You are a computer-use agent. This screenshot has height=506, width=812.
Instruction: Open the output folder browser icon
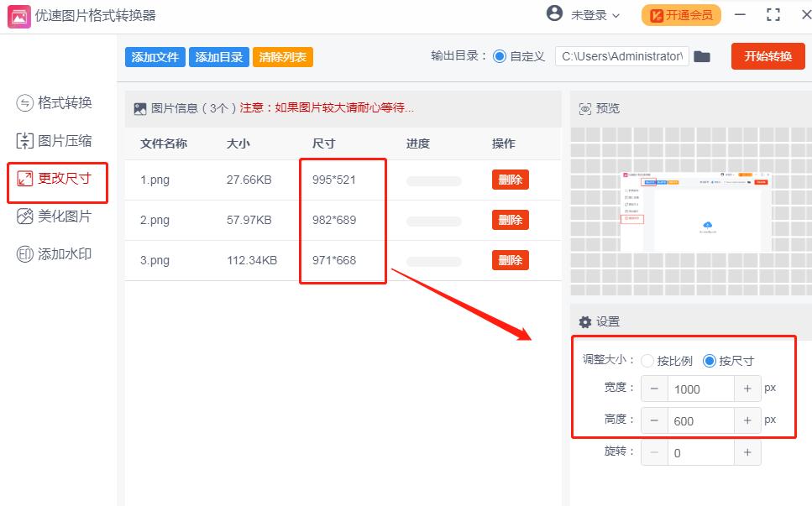702,55
